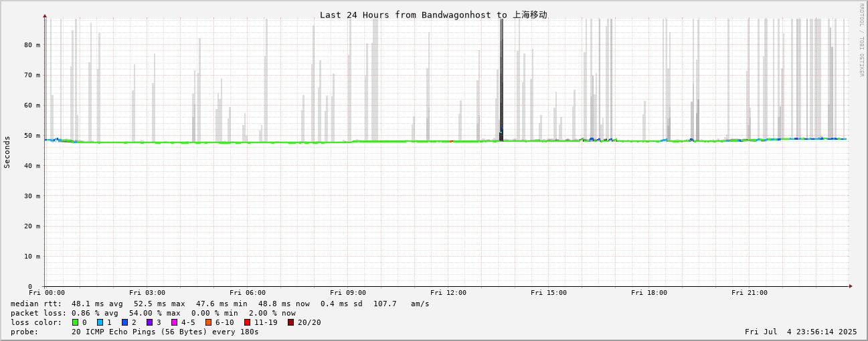868x341 pixels.
Task: Click the '10 m' y-axis tick label
Action: [33, 256]
